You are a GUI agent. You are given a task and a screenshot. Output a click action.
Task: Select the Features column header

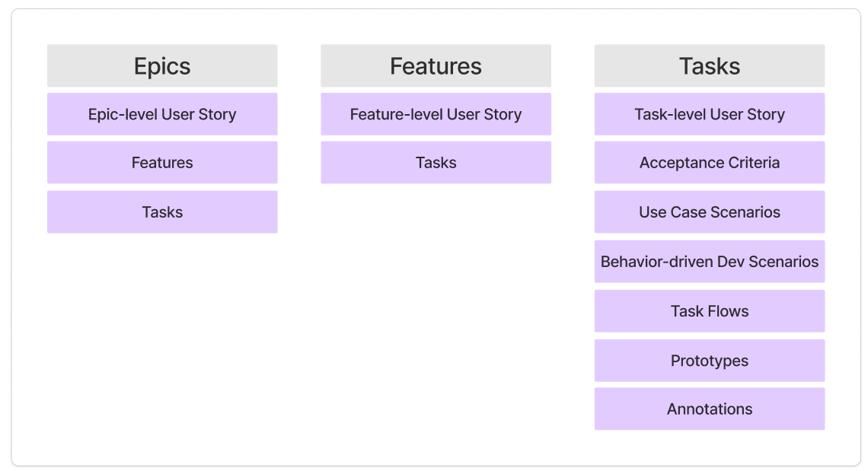pyautogui.click(x=436, y=66)
